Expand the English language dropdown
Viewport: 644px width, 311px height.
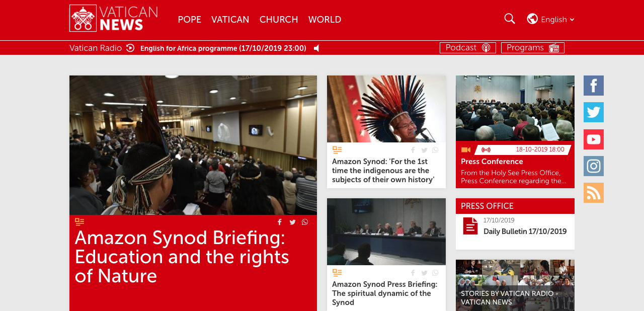pos(551,19)
